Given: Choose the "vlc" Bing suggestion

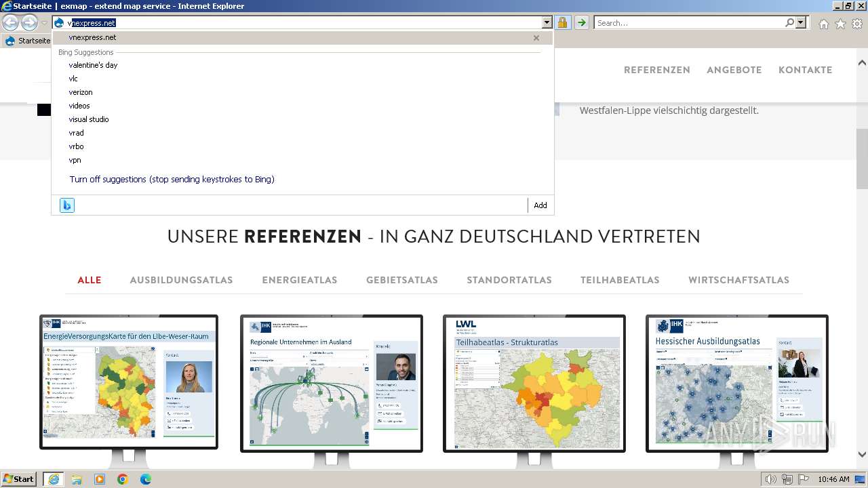Looking at the screenshot, I should (x=73, y=79).
